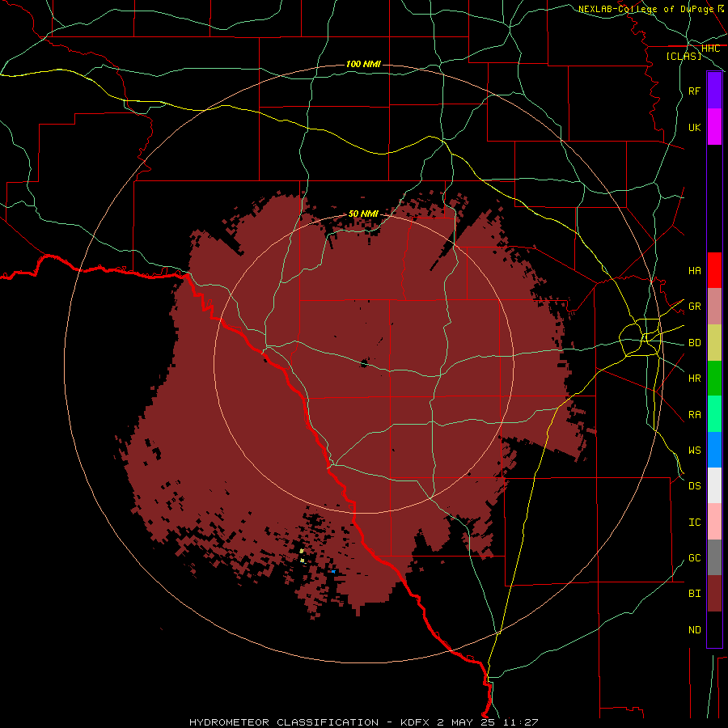Click the magenta UK color swatch

click(x=714, y=127)
